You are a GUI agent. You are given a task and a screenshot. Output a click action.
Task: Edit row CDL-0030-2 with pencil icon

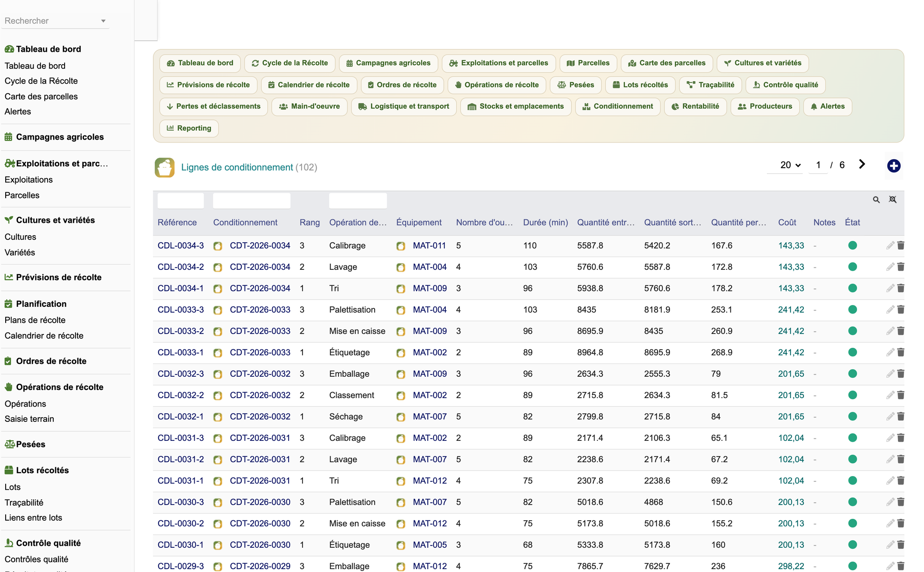(x=890, y=524)
